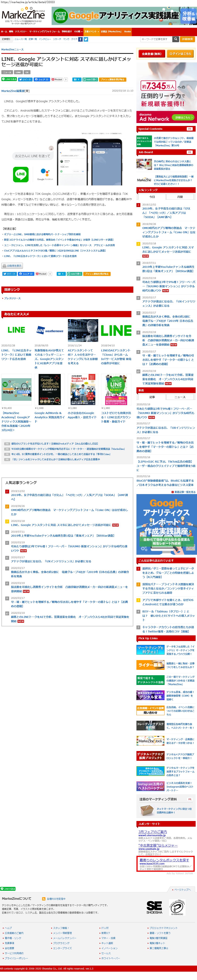Click the top 'LINEで送る' share button

click(10, 79)
